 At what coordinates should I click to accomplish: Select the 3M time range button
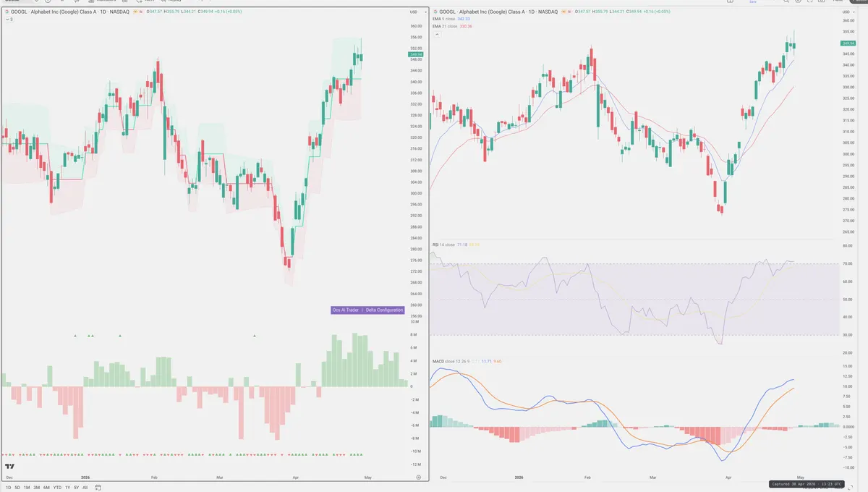[37, 488]
